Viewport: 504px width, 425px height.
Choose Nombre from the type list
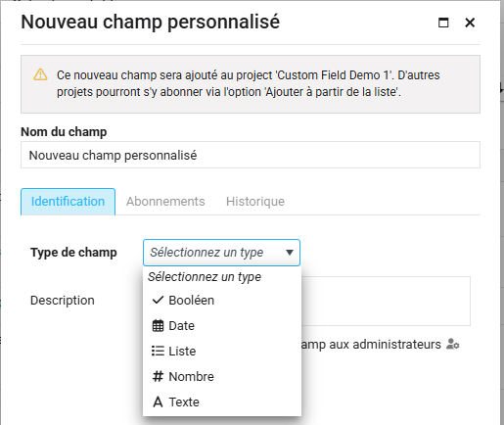point(222,376)
